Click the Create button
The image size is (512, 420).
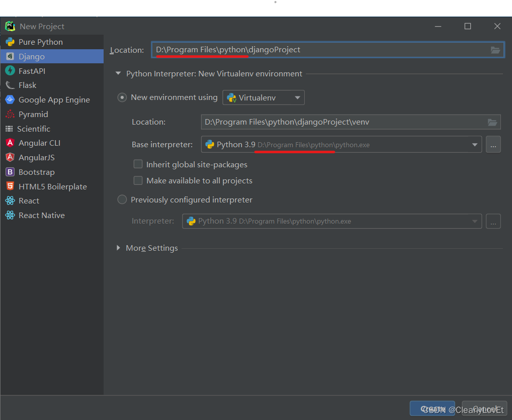click(x=433, y=408)
